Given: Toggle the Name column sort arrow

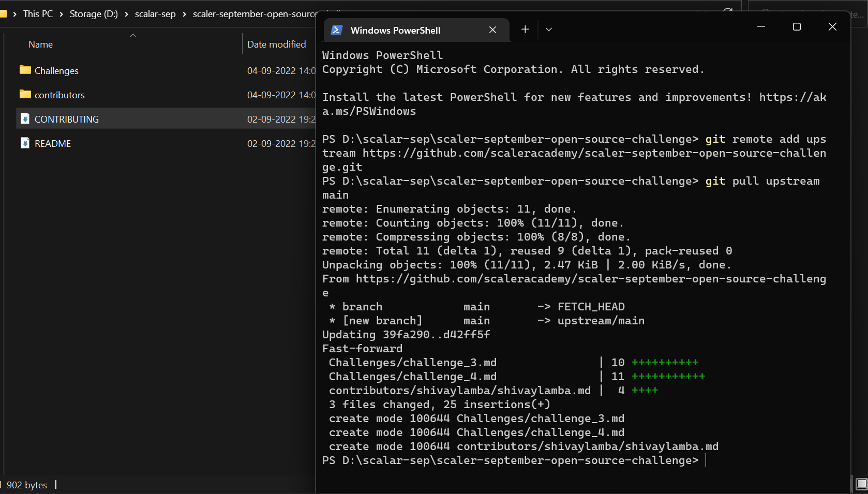Looking at the screenshot, I should click(133, 35).
